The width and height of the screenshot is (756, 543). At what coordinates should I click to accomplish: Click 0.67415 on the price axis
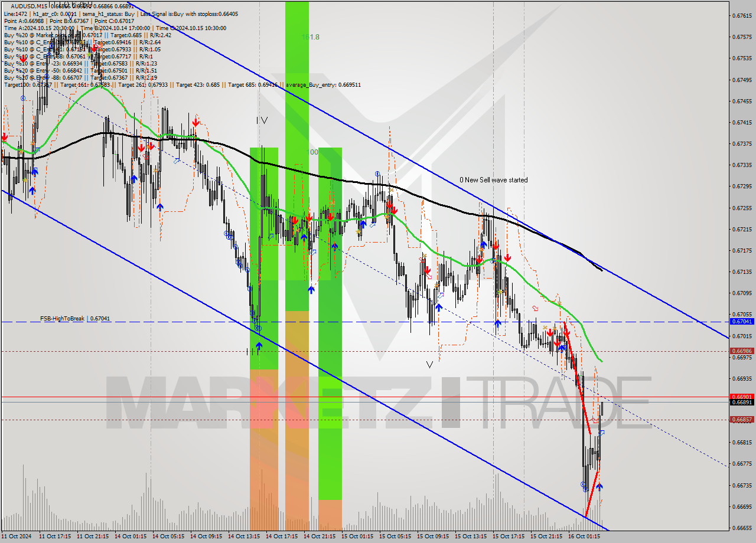(x=742, y=122)
